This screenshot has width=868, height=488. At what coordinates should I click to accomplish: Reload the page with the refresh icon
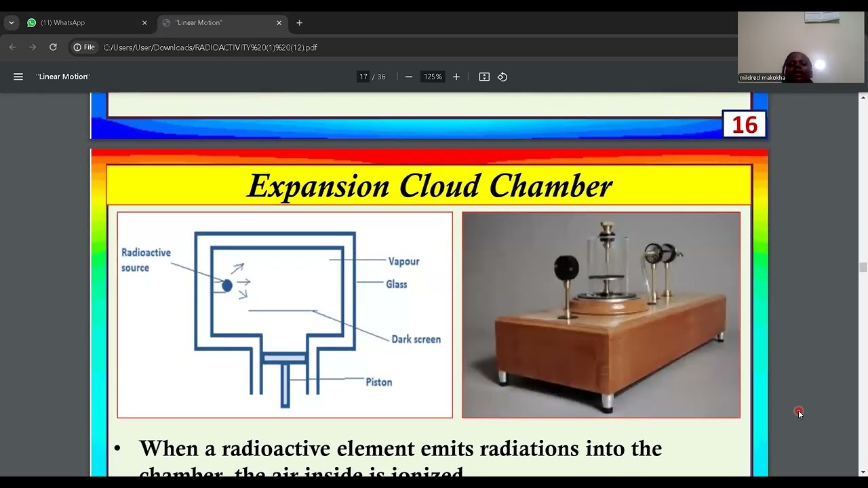tap(53, 47)
